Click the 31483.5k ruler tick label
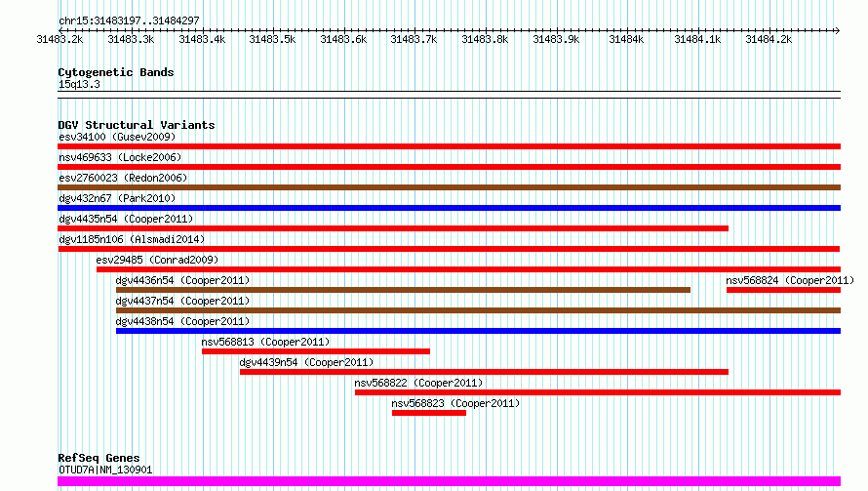Viewport: 868px width, 491px height. point(272,39)
